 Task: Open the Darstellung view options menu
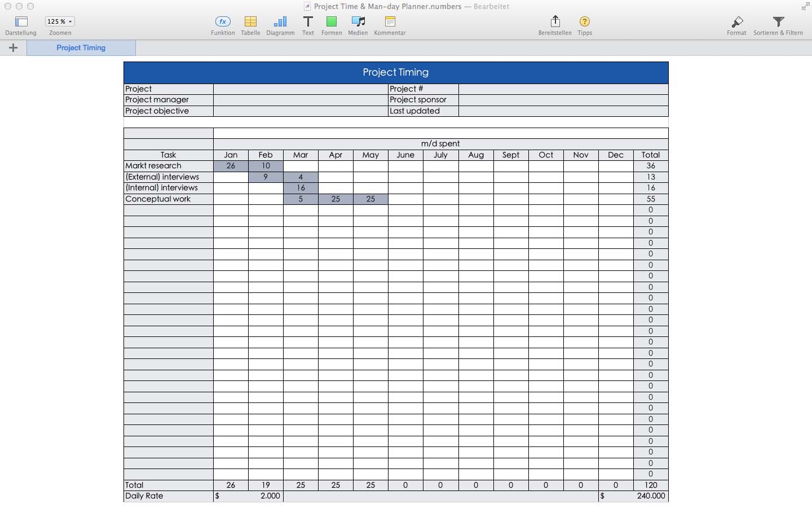[x=21, y=22]
